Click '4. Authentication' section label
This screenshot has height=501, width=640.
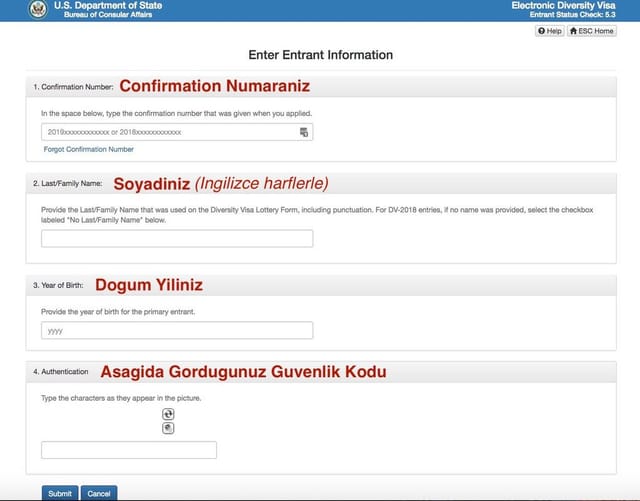point(61,372)
